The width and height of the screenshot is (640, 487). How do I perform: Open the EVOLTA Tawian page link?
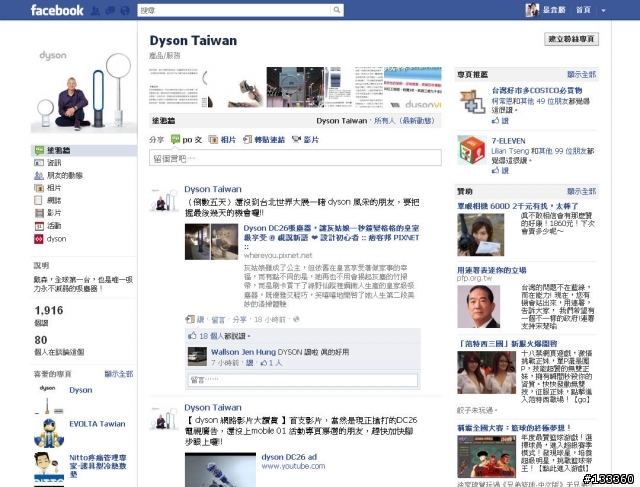pos(97,424)
